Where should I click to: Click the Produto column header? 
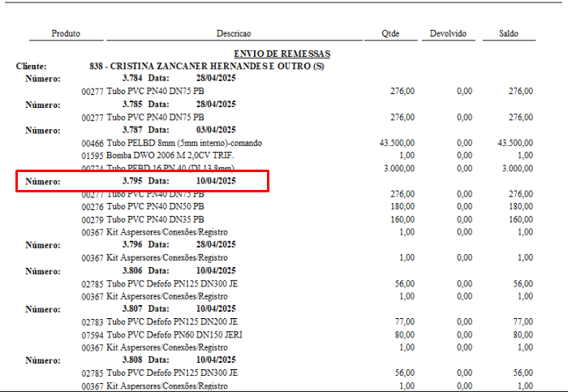pyautogui.click(x=66, y=34)
